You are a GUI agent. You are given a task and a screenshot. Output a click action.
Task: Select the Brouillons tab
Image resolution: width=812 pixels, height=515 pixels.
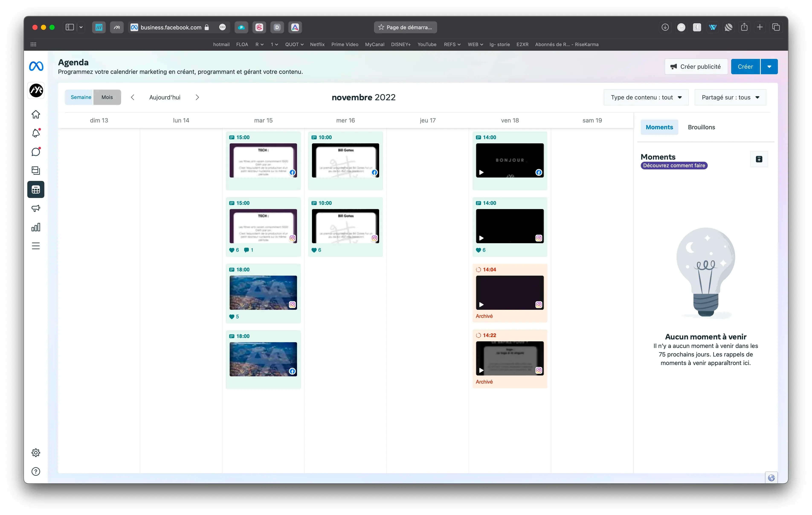[x=701, y=127]
